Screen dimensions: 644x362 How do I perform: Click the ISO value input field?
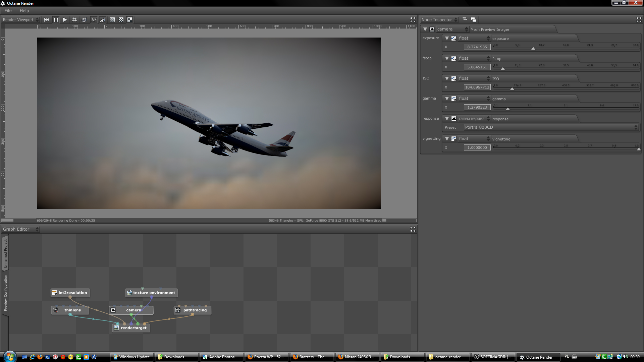(x=477, y=87)
